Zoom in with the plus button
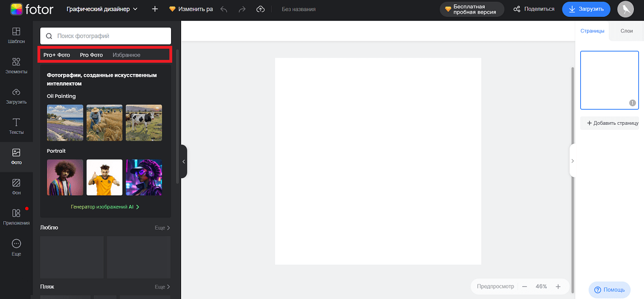644x299 pixels. click(x=558, y=286)
